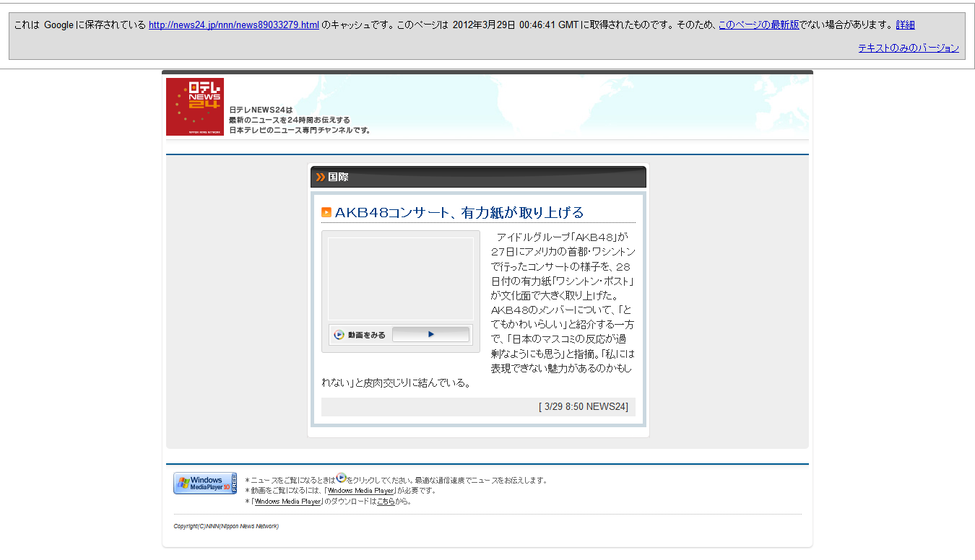Click the timestamp 3/29 8:50 NEWS24

[x=584, y=407]
